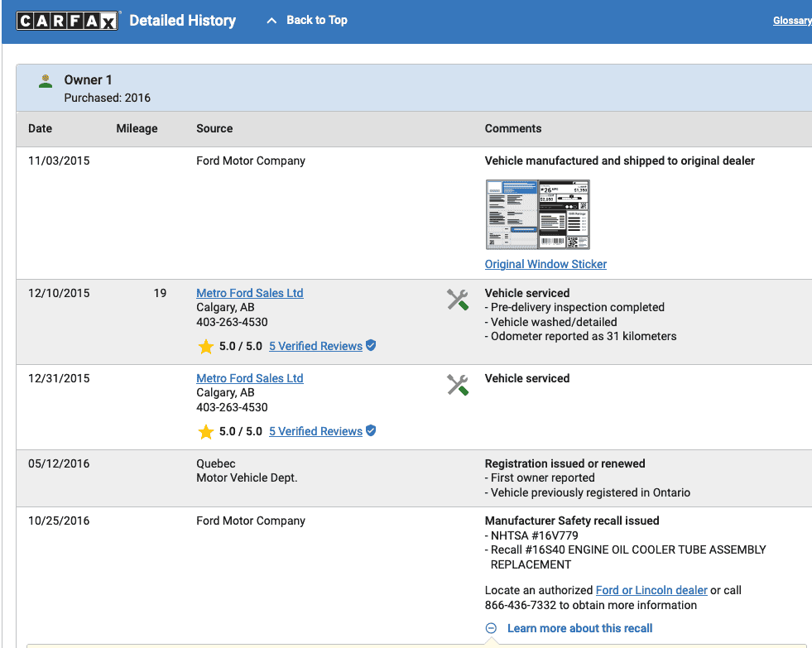Click the Comments column header
This screenshot has width=812, height=648.
[x=513, y=128]
